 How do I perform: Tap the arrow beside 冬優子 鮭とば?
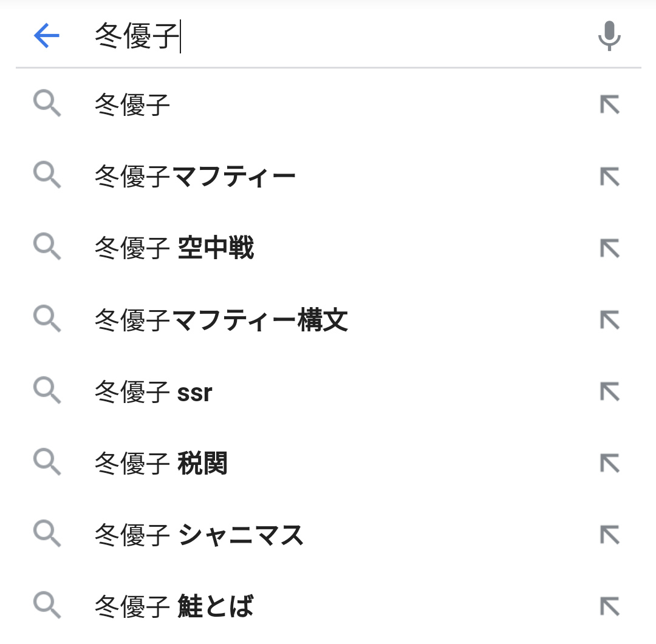pos(609,606)
